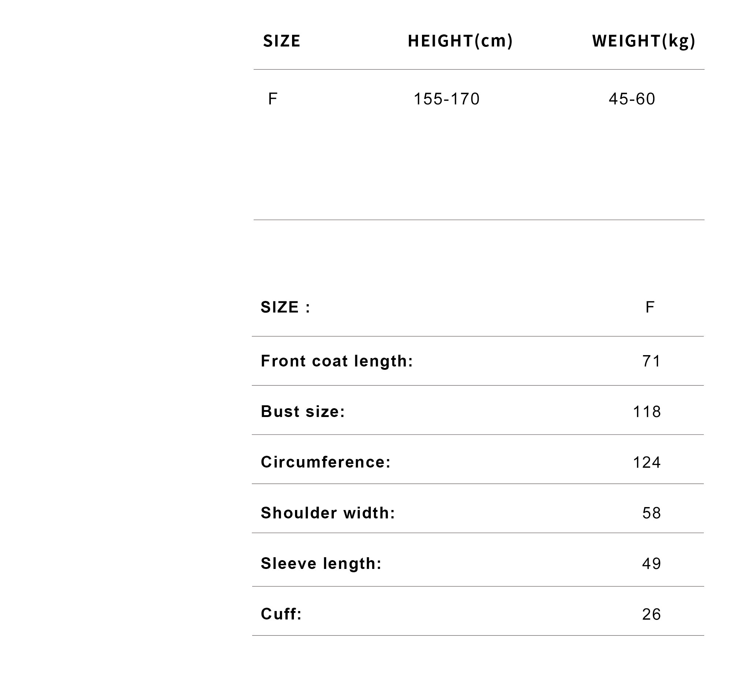
Task: Select the F value beside 'SIZE :'
Action: 650,307
